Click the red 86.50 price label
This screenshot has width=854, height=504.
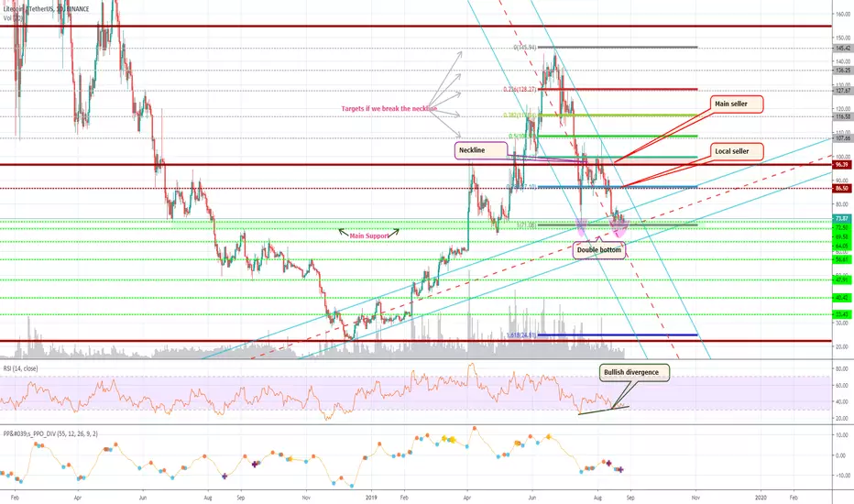[x=842, y=189]
